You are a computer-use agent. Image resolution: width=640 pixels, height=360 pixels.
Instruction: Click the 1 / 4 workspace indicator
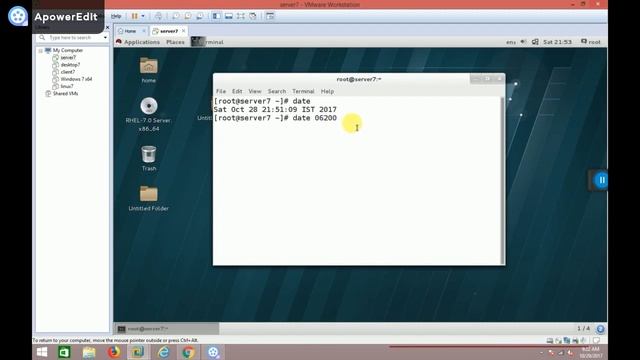(583, 328)
